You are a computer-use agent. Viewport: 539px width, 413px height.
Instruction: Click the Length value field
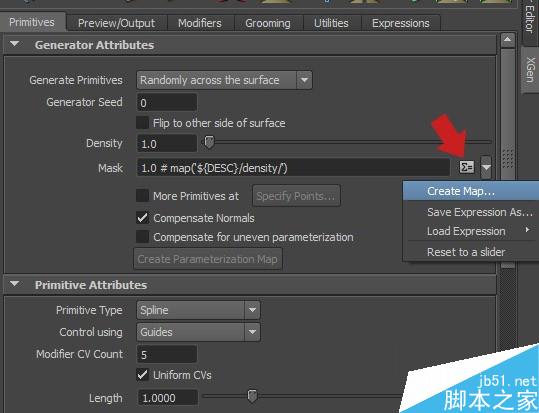[x=168, y=398]
